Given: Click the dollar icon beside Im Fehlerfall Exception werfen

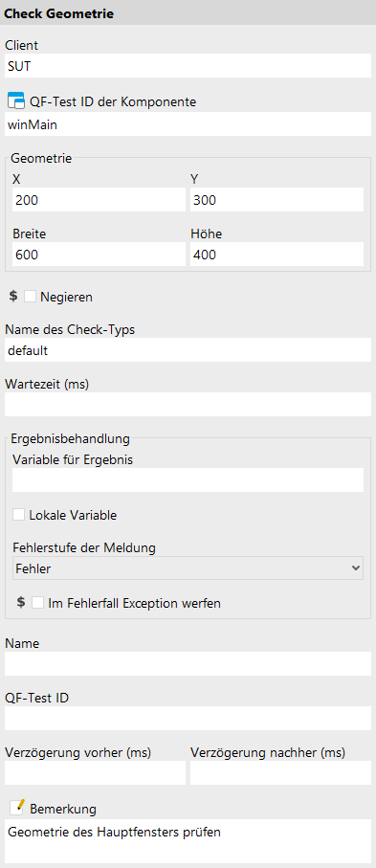Looking at the screenshot, I should [21, 602].
